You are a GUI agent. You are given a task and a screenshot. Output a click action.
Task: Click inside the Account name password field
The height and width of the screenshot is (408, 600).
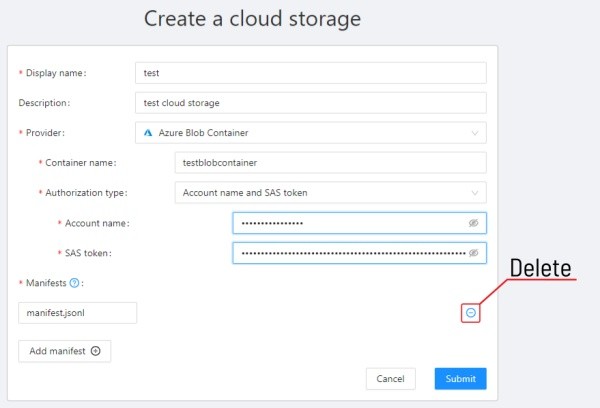point(350,223)
